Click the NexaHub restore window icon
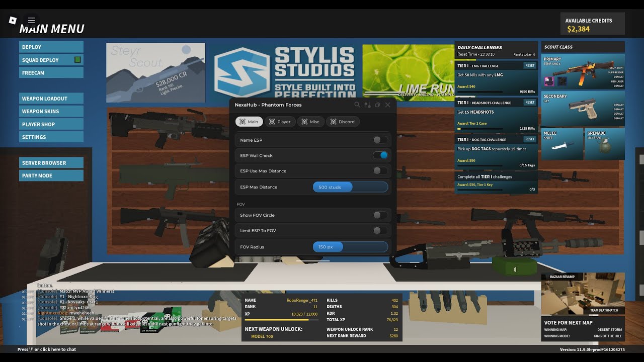The image size is (644, 362). tap(377, 105)
